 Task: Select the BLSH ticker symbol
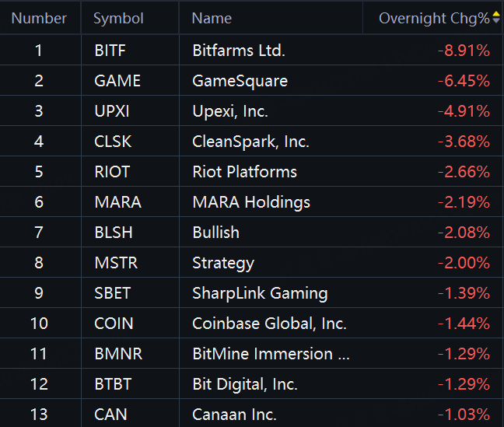click(114, 233)
